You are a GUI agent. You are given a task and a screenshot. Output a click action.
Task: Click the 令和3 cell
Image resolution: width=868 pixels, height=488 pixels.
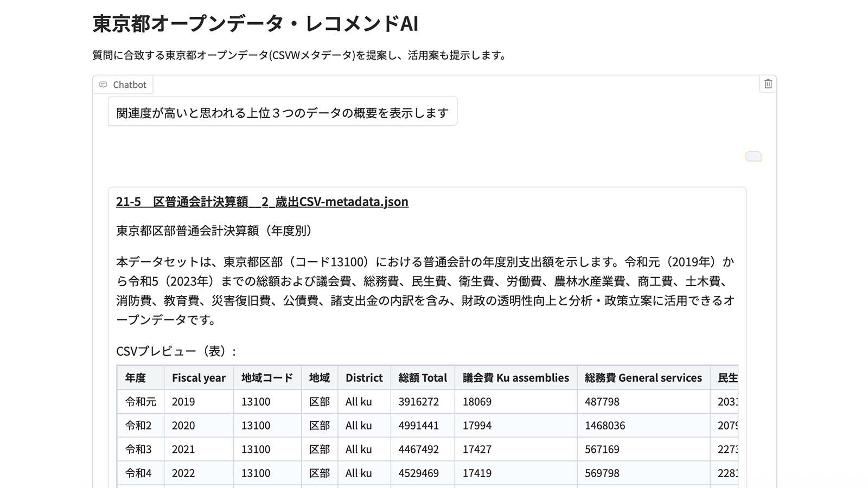141,450
